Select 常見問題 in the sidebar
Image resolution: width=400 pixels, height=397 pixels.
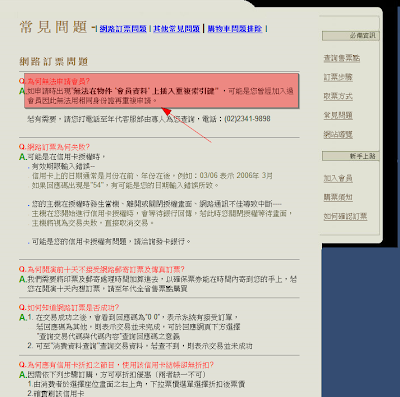[x=338, y=115]
